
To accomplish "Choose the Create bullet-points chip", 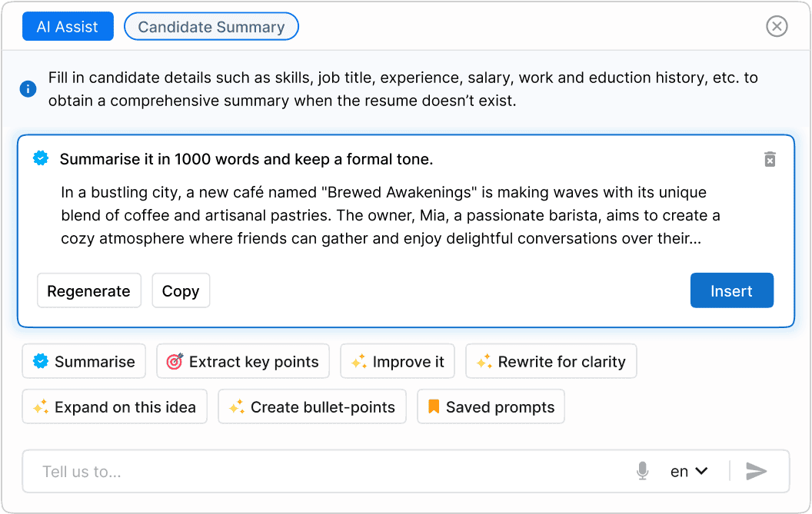I will [312, 407].
